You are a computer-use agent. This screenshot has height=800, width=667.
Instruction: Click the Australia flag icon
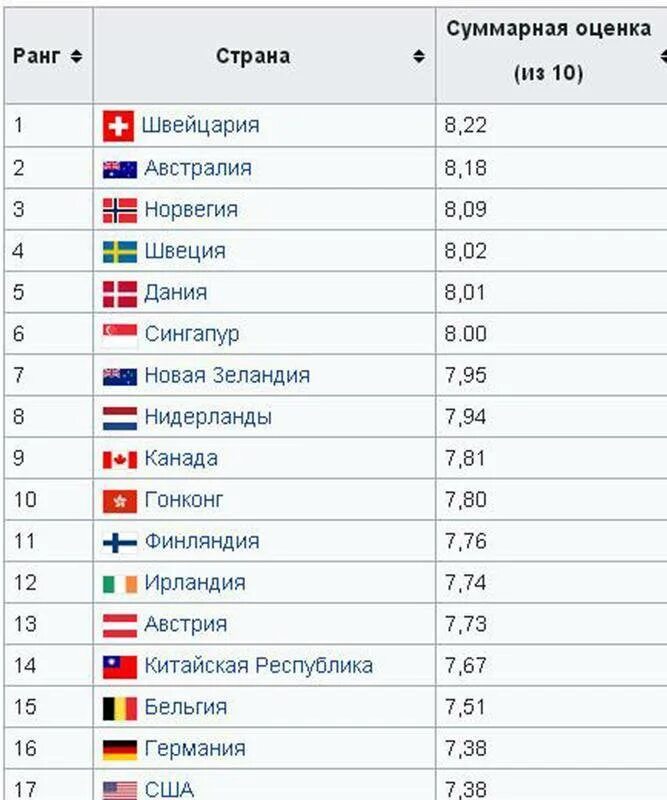pos(120,169)
